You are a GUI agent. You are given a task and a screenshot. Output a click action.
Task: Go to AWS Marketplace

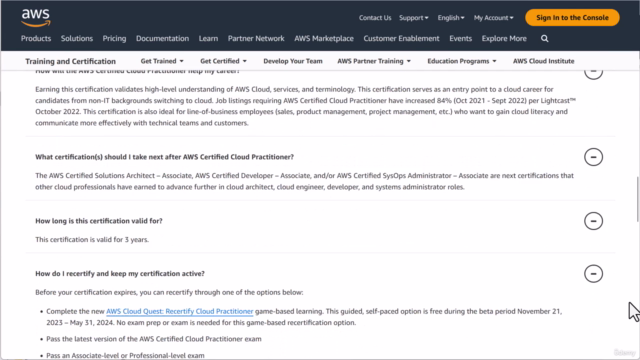[324, 38]
